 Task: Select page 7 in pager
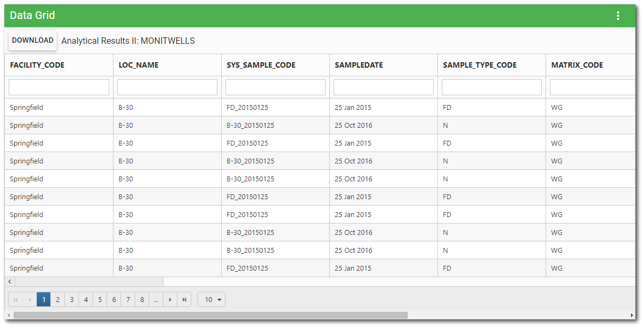pyautogui.click(x=128, y=300)
